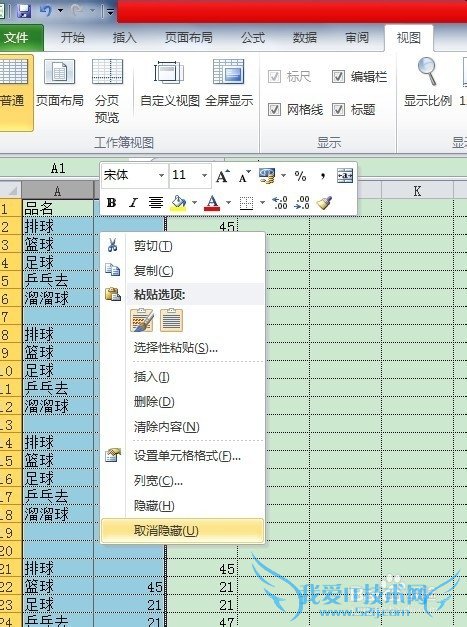Click the 显示比例 zoom magnifier
This screenshot has width=467, height=627.
(x=428, y=84)
